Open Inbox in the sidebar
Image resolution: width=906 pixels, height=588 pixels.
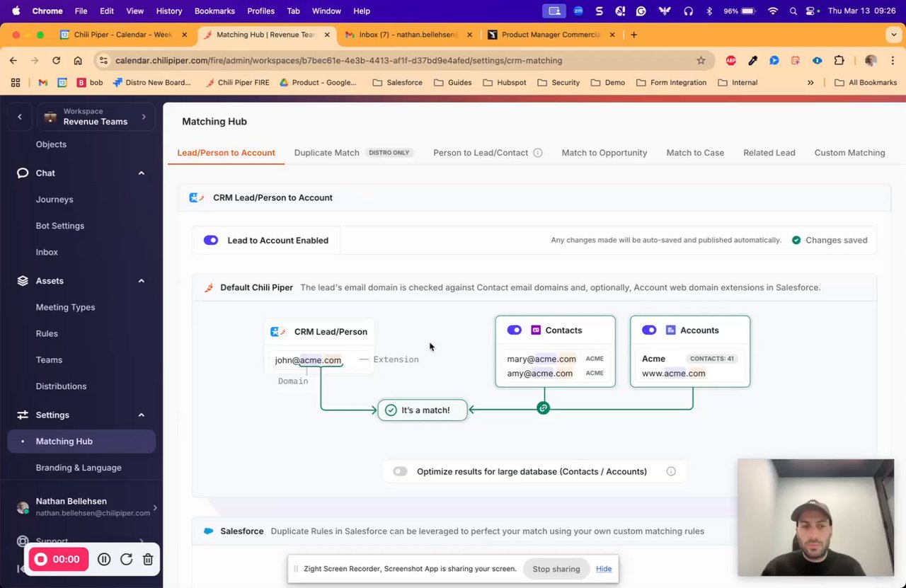(x=47, y=252)
